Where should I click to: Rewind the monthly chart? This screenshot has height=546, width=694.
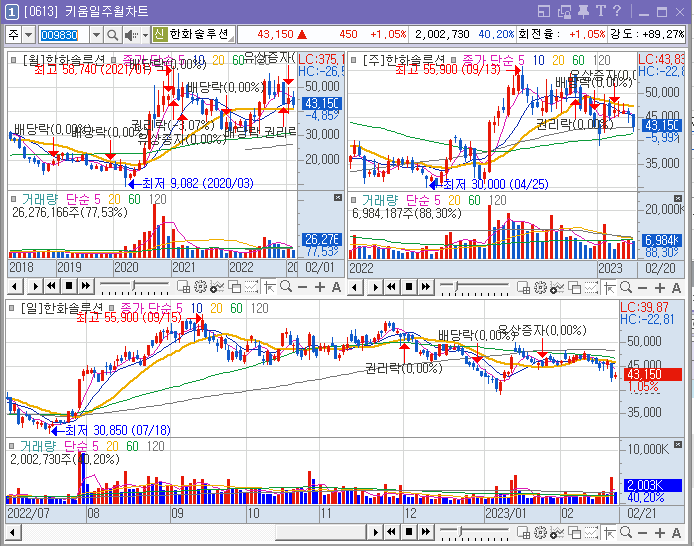coord(51,286)
